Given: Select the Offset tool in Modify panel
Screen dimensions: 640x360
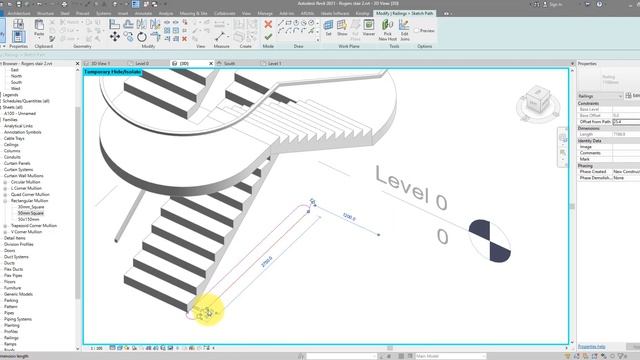Looking at the screenshot, I should 128,24.
